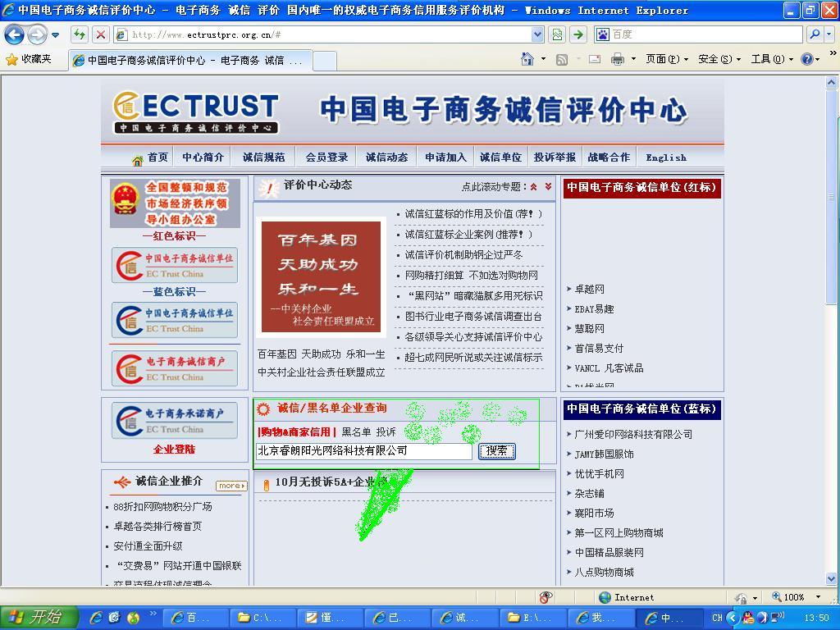Open the Print options dropdown arrow
The image size is (840, 630).
pyautogui.click(x=633, y=59)
